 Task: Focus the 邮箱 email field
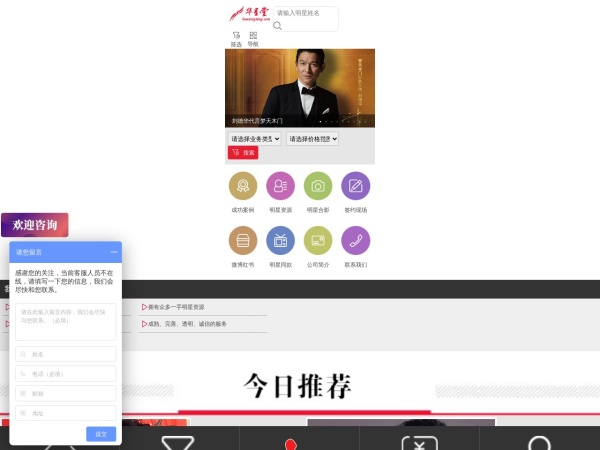[65, 393]
